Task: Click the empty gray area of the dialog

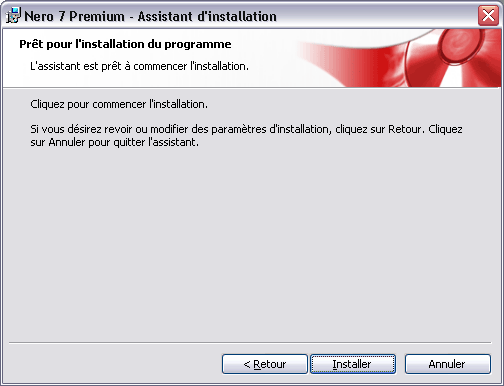Action: [250, 243]
